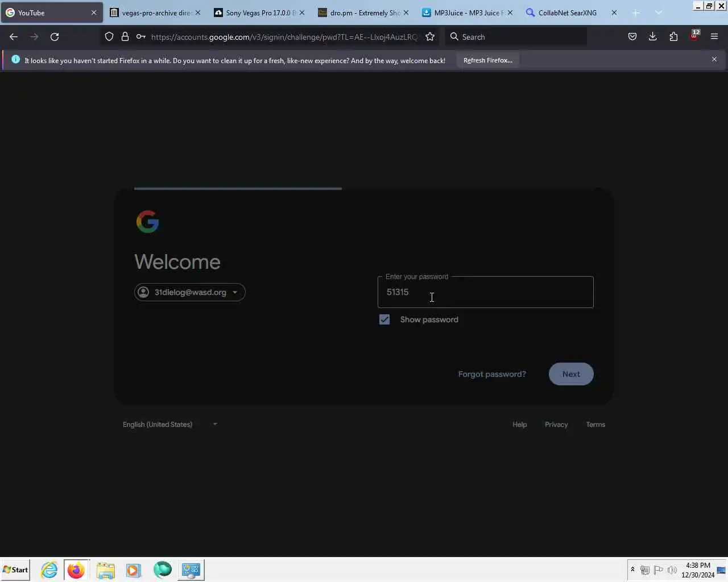Viewport: 728px width, 582px height.
Task: Open the control panel taskbar icon
Action: (x=191, y=569)
